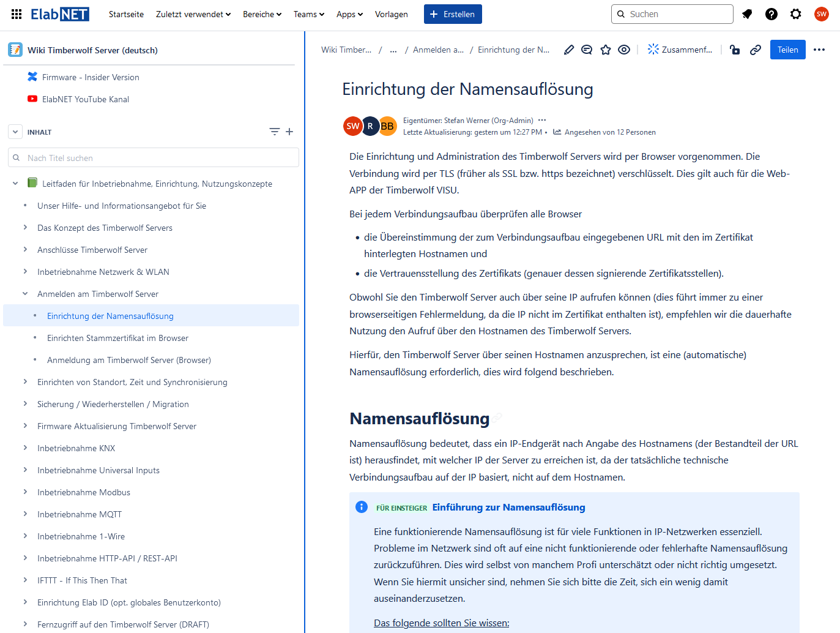This screenshot has height=633, width=840.
Task: Click the Erstellen button
Action: tap(453, 14)
